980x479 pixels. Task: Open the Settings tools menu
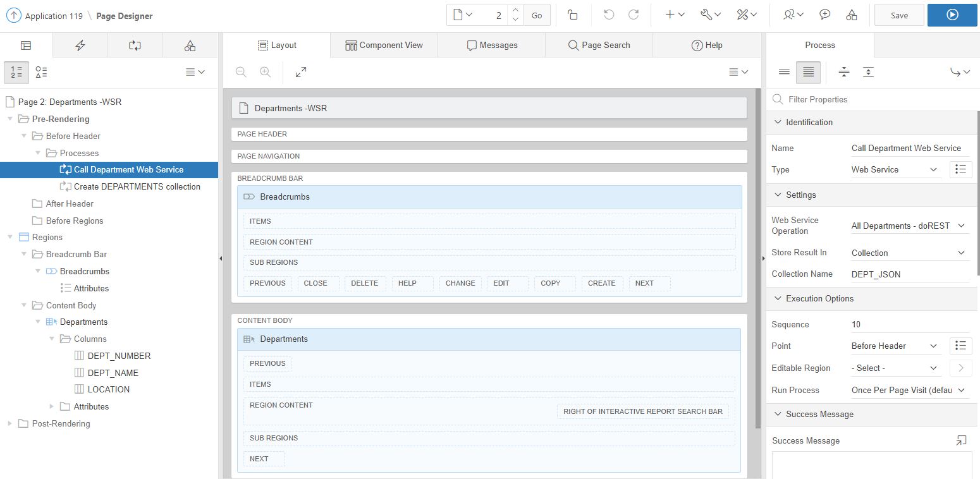747,15
